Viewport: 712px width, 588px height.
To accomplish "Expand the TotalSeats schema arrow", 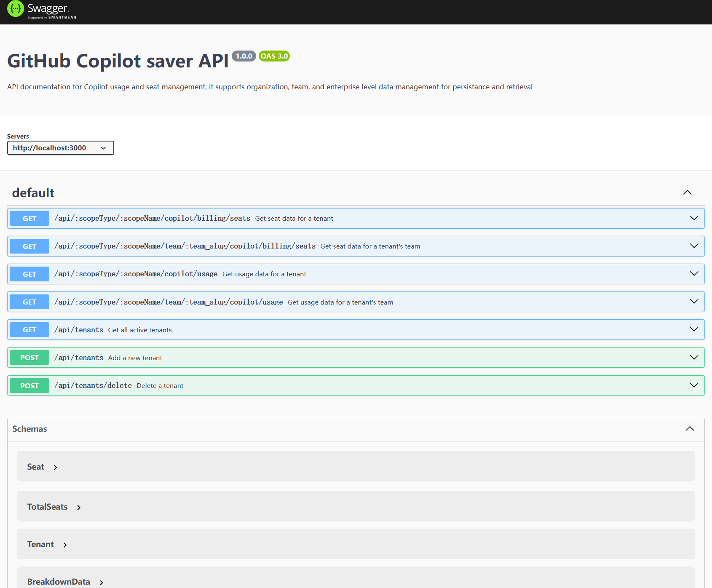I will [79, 508].
